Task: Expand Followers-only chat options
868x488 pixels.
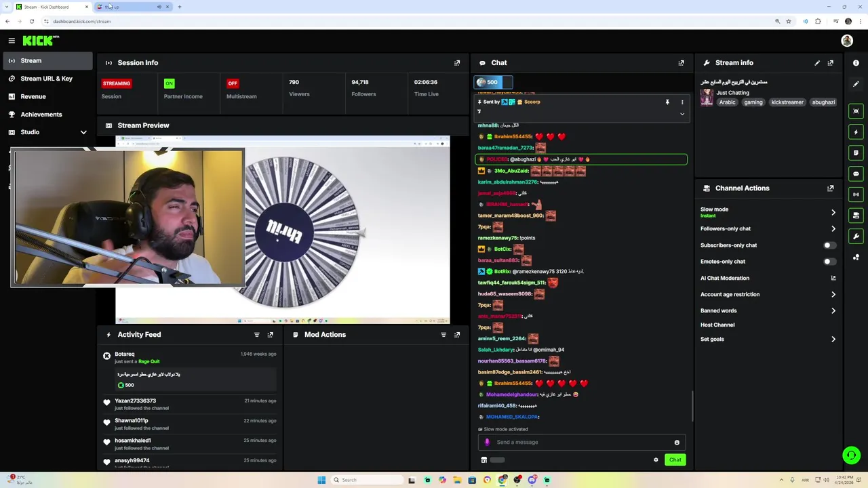Action: (833, 229)
